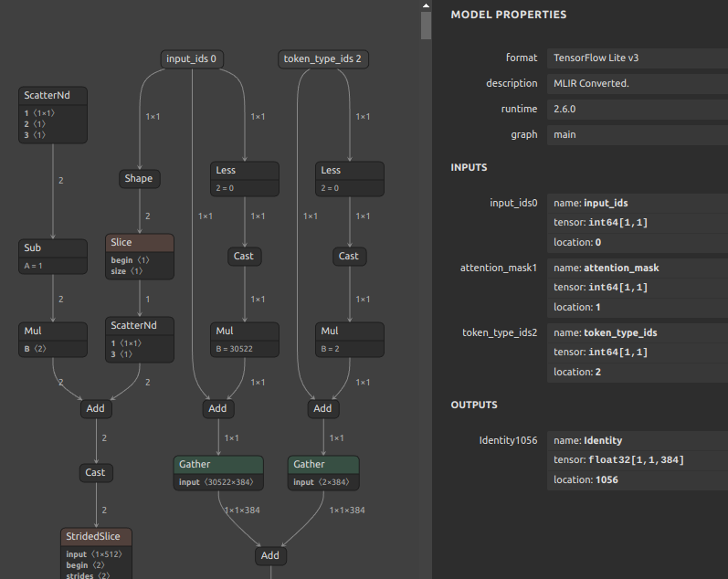
Task: Click the Identity output name entry
Action: [x=638, y=440]
